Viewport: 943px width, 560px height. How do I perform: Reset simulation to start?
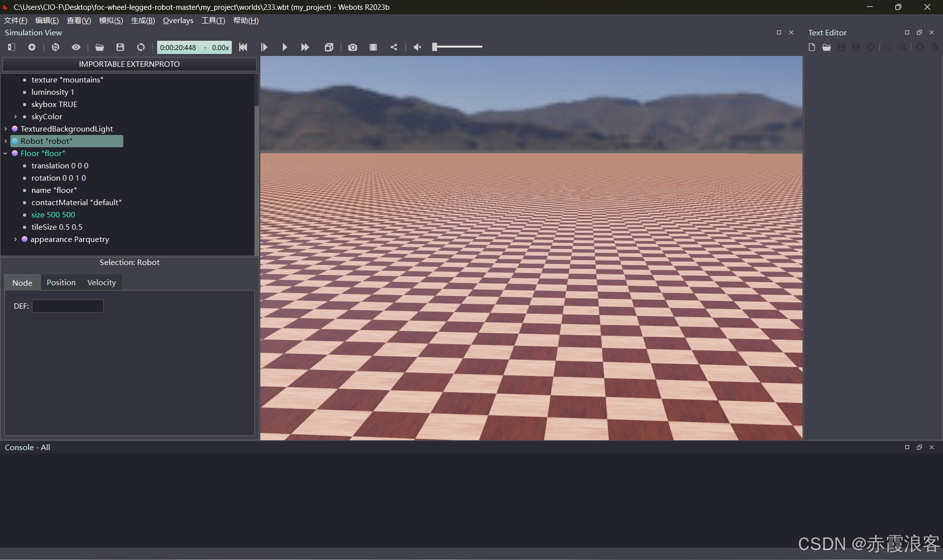[243, 47]
